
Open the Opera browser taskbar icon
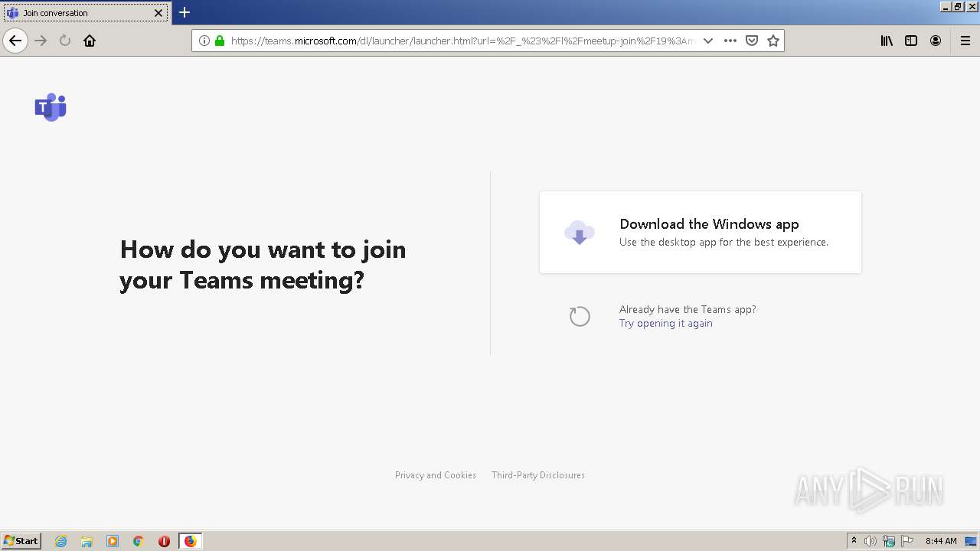164,541
